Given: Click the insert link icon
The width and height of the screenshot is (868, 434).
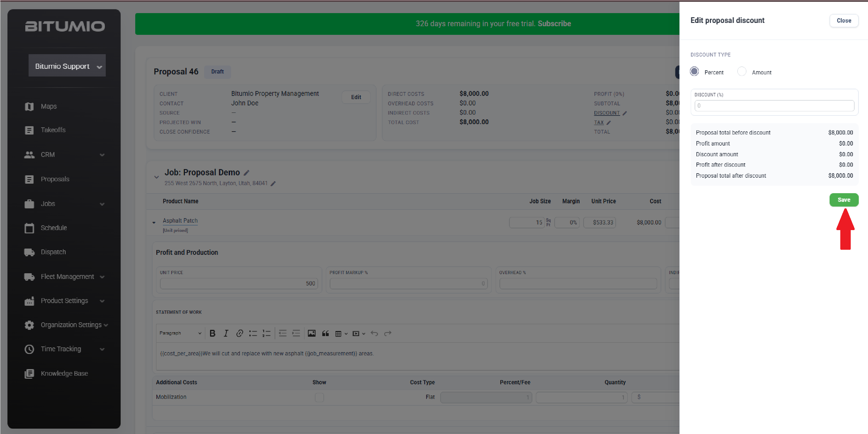Looking at the screenshot, I should (x=239, y=333).
